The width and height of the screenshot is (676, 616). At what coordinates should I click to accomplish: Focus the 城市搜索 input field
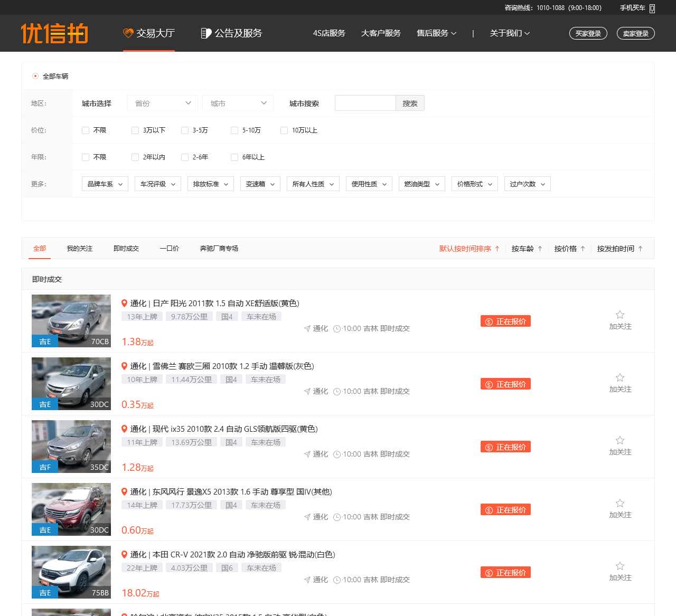click(x=365, y=103)
